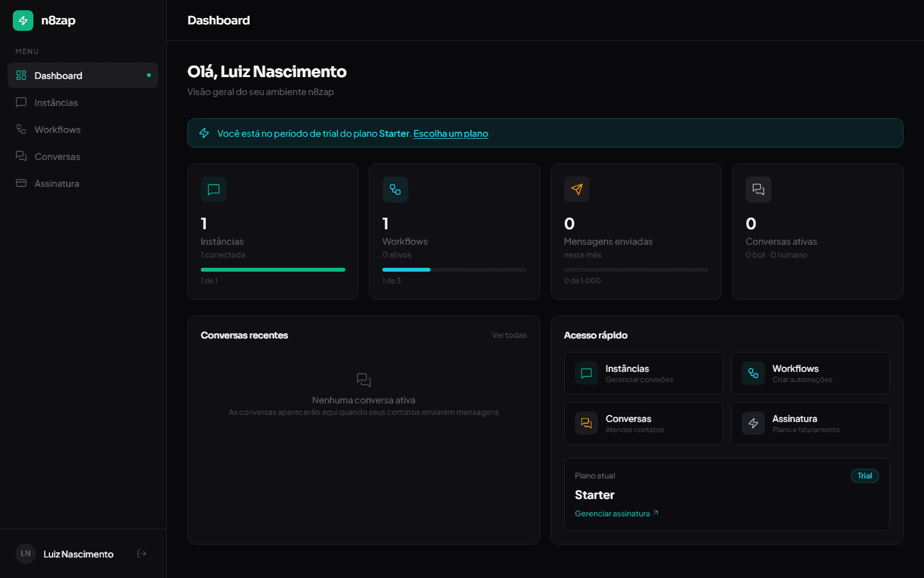The width and height of the screenshot is (924, 578).
Task: Click the Conversas speech bubble icon in Acesso rápido
Action: (586, 423)
